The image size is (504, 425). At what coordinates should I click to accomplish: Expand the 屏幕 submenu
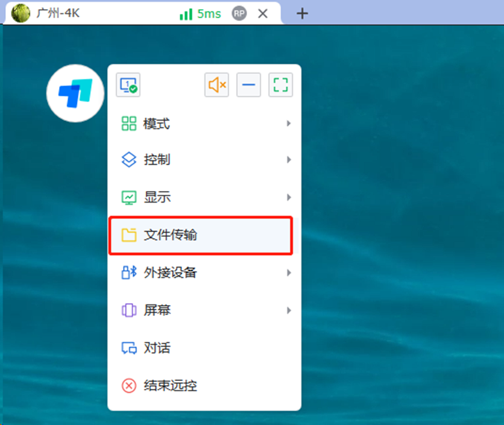[288, 310]
